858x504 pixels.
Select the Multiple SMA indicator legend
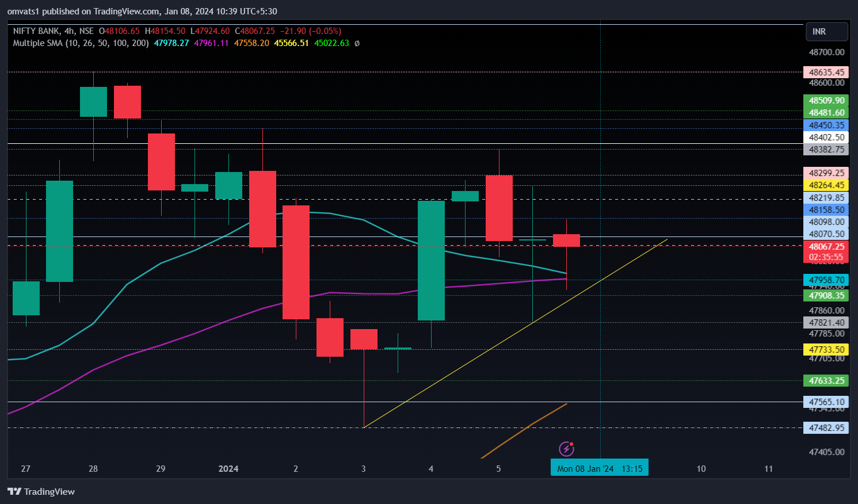[x=81, y=43]
